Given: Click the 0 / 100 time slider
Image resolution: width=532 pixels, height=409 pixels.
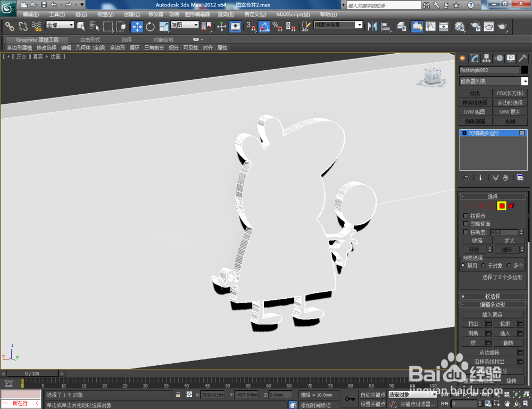Looking at the screenshot, I should (x=32, y=374).
